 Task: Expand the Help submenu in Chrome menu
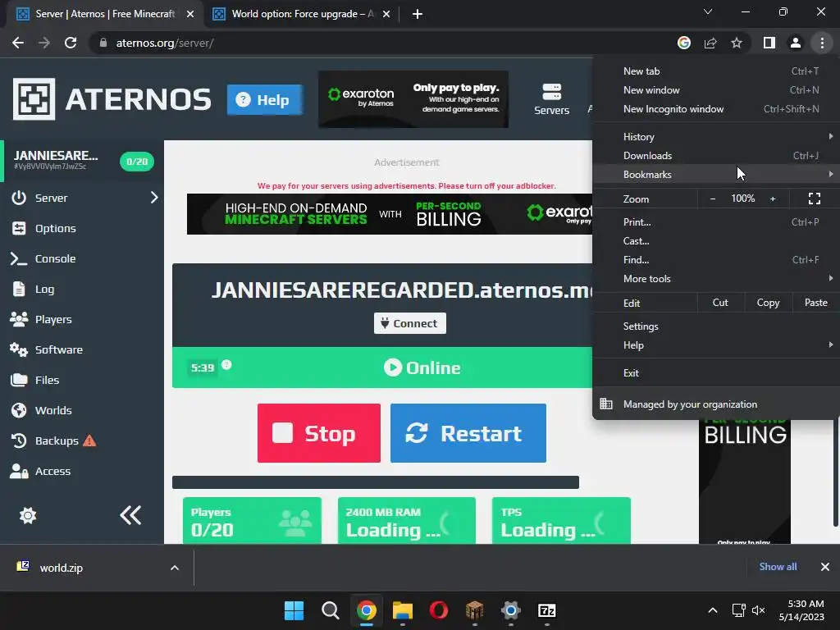715,345
